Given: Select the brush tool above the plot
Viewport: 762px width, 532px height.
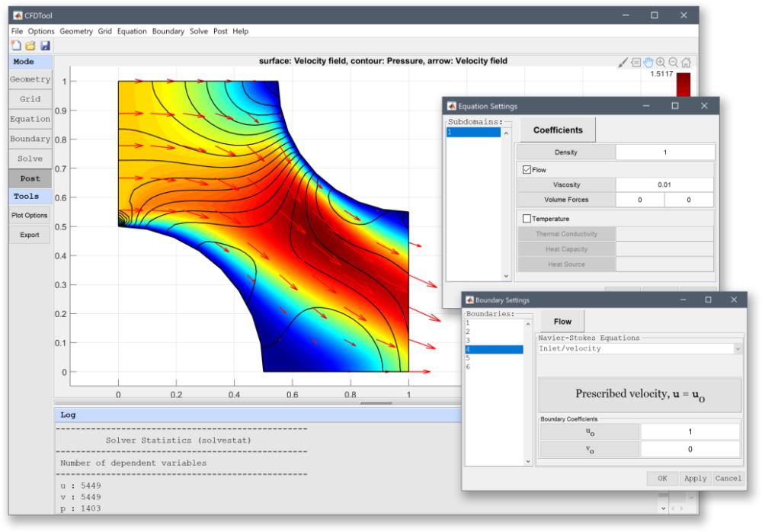Looking at the screenshot, I should click(623, 62).
